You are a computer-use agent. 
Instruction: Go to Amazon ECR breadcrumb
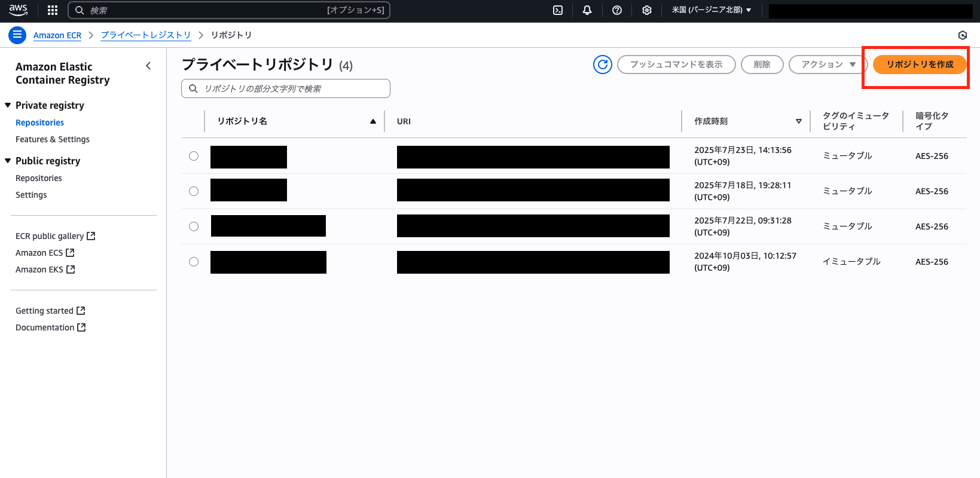[x=57, y=35]
